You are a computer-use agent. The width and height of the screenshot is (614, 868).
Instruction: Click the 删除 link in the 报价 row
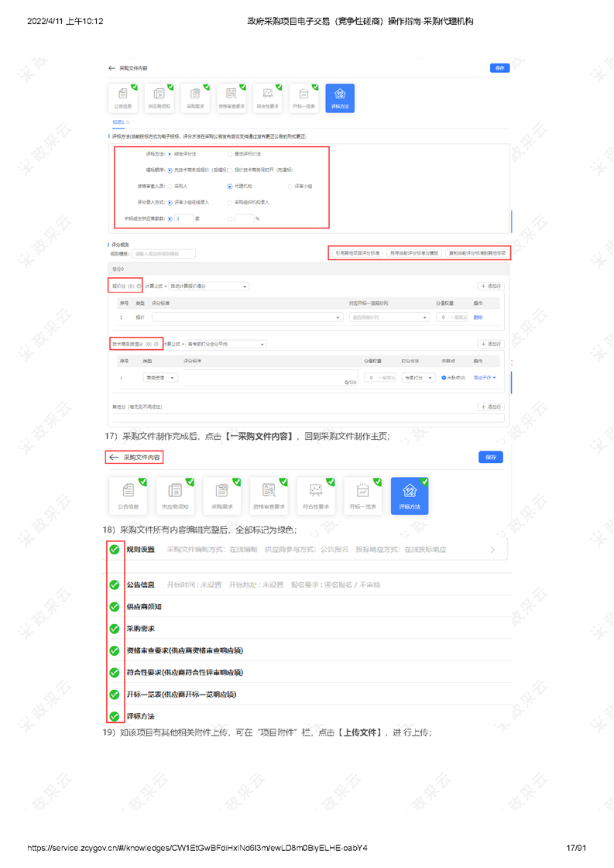[x=478, y=317]
